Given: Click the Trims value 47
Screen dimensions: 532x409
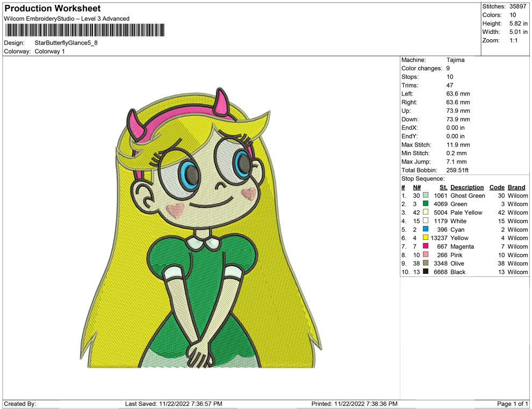Looking at the screenshot, I should (450, 85).
